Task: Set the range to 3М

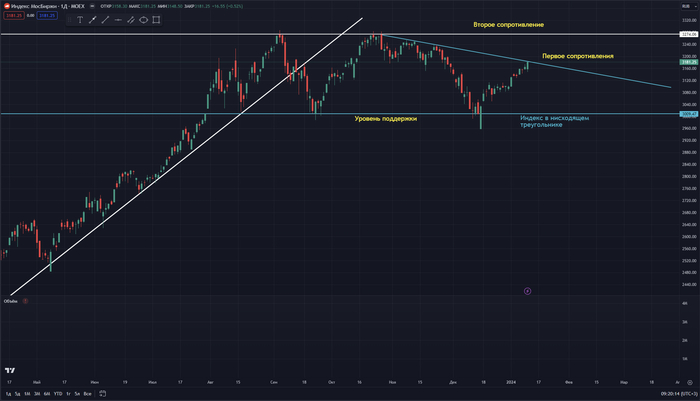Action: click(37, 393)
